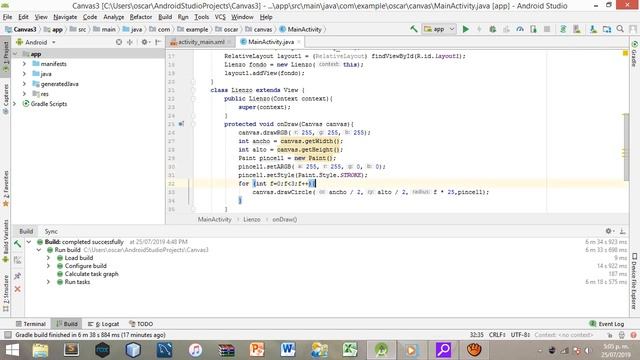640x360 pixels.
Task: Open Device File Explorer side tab
Action: (x=634, y=282)
